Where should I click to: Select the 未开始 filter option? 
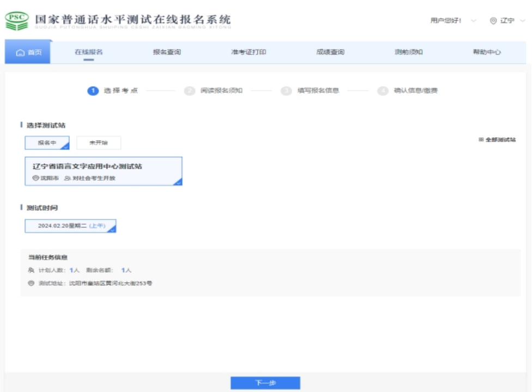point(99,143)
